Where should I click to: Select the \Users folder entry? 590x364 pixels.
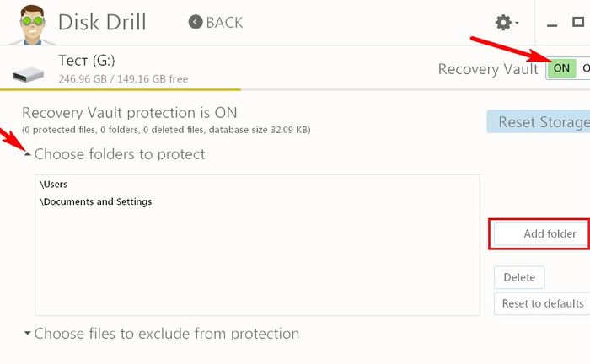pos(54,185)
